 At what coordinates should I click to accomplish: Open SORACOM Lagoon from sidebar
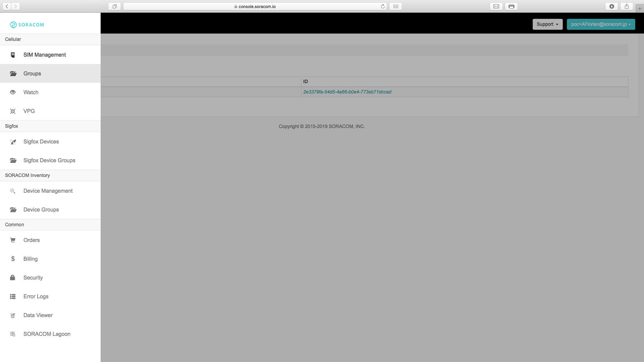coord(47,334)
